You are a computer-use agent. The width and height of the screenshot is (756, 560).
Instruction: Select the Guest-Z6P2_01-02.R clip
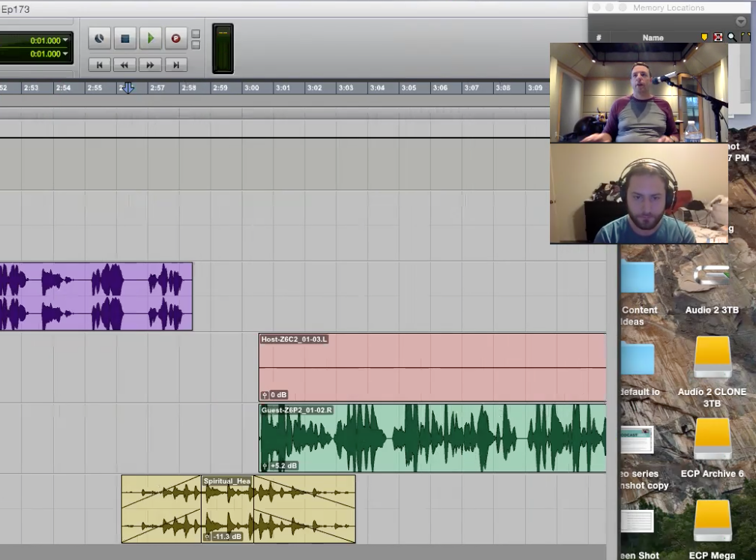(432, 439)
